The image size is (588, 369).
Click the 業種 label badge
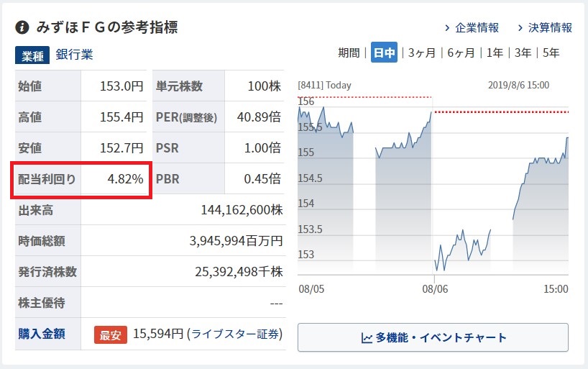pyautogui.click(x=32, y=55)
